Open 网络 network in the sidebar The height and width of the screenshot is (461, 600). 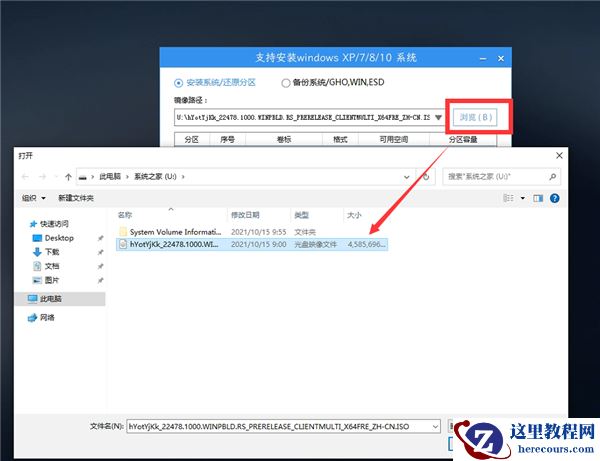click(42, 318)
